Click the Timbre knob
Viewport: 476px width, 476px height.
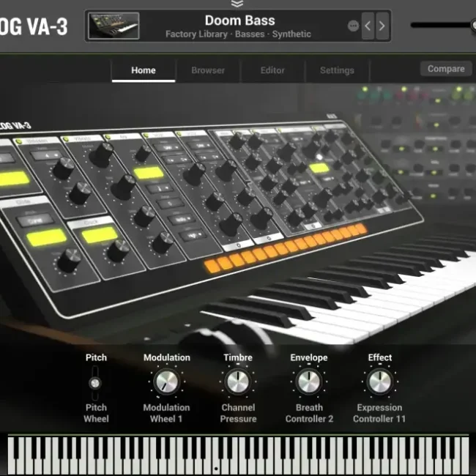[x=237, y=382]
